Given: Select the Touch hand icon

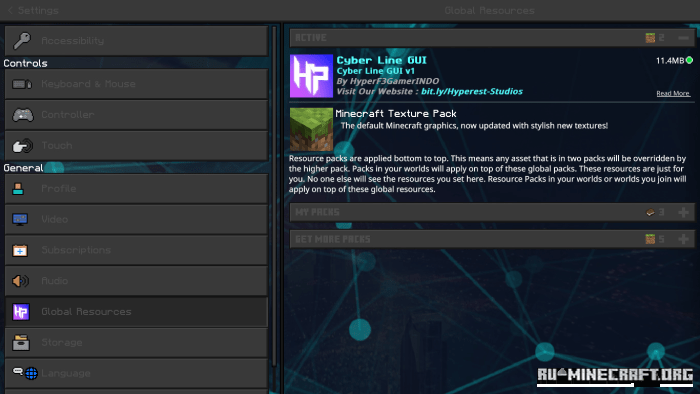Looking at the screenshot, I should 22,145.
